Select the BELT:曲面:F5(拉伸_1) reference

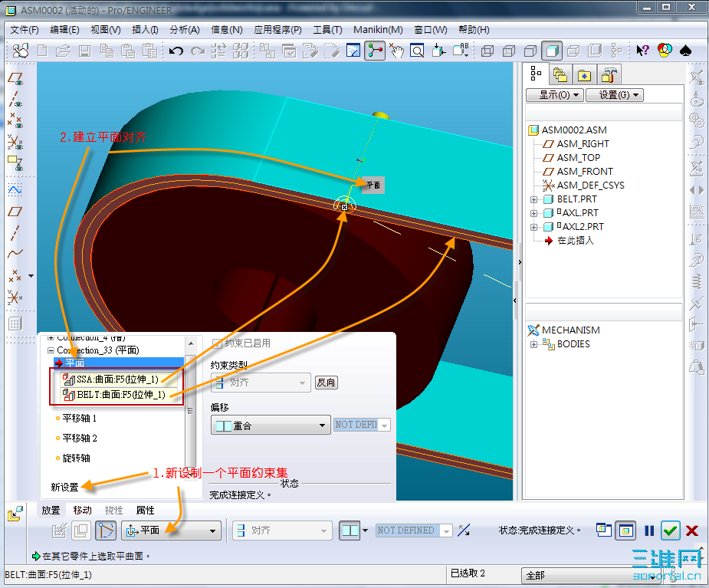coord(117,394)
